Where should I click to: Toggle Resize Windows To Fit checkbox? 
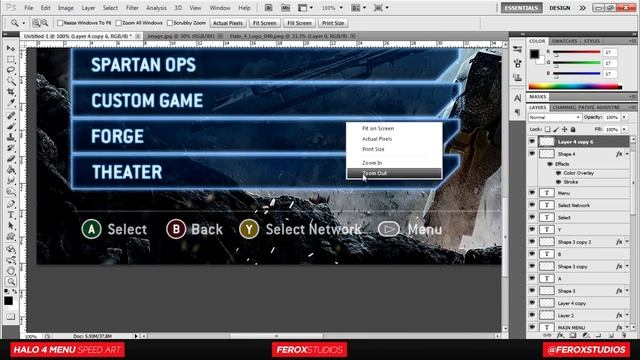tap(60, 23)
